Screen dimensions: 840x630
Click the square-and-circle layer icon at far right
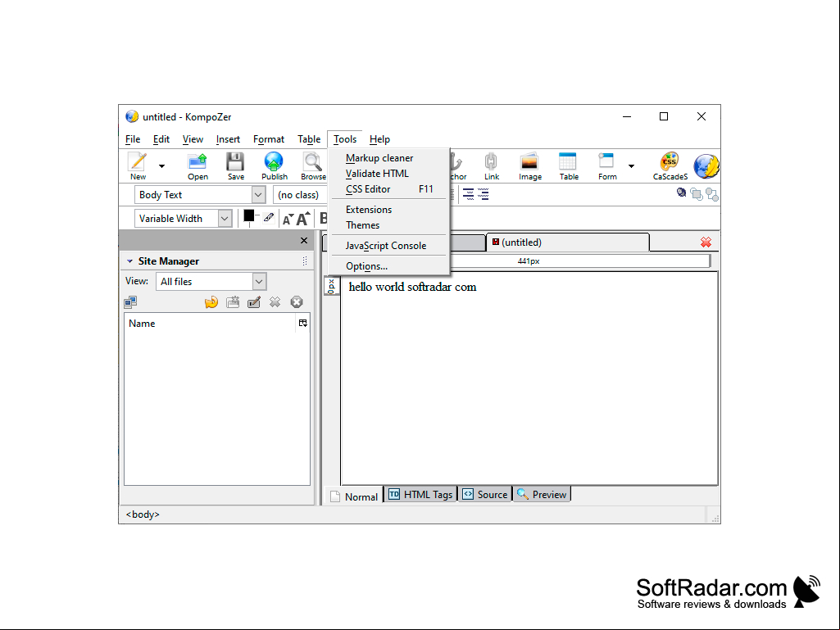pyautogui.click(x=712, y=194)
